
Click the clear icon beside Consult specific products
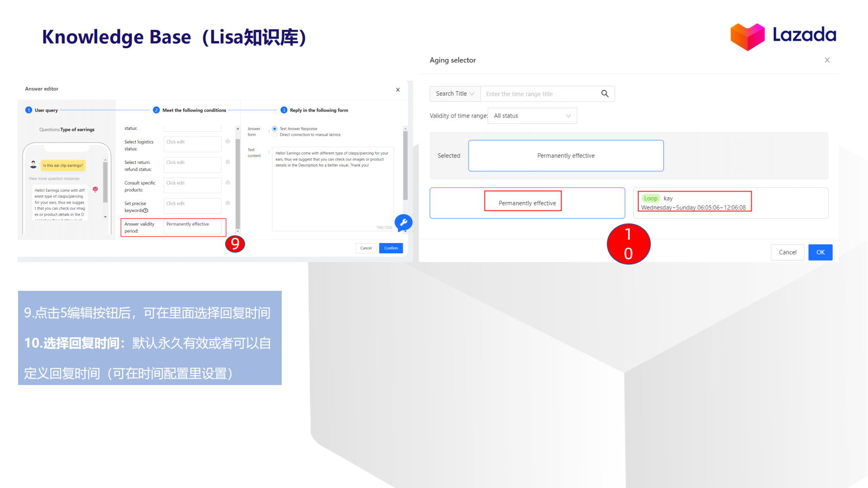pos(227,182)
